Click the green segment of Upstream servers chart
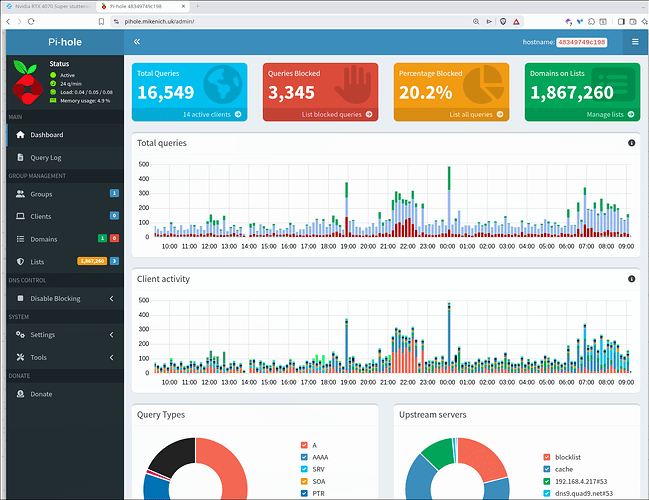Image resolution: width=649 pixels, height=500 pixels. (x=440, y=452)
